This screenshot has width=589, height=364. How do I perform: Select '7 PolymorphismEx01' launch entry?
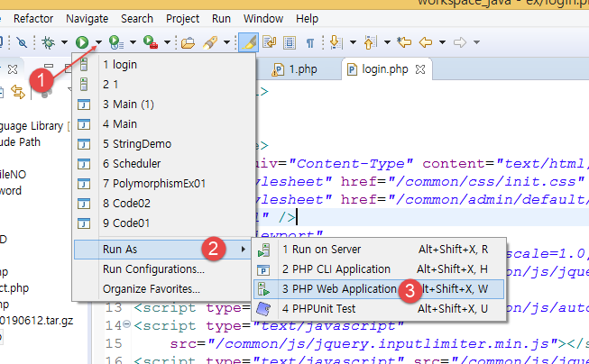click(164, 184)
